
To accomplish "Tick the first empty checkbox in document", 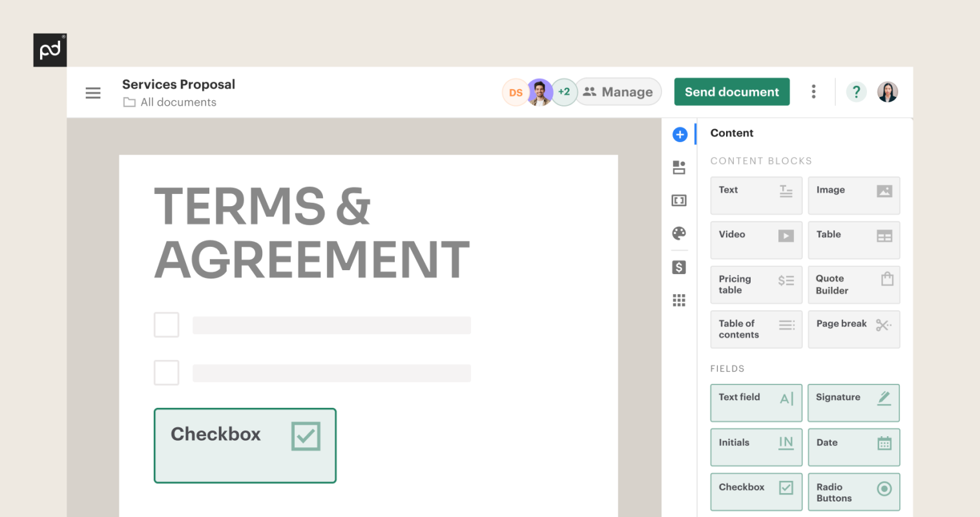I will pyautogui.click(x=167, y=325).
